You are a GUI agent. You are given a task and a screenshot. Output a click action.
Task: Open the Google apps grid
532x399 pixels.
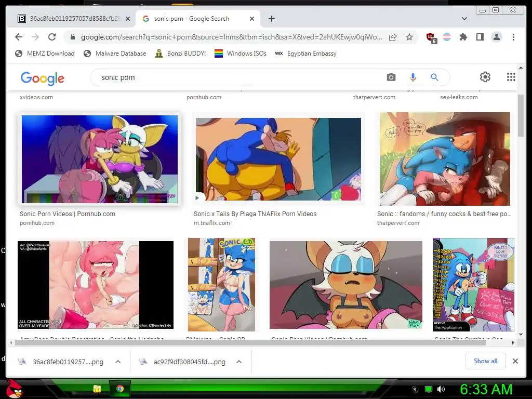tap(511, 77)
